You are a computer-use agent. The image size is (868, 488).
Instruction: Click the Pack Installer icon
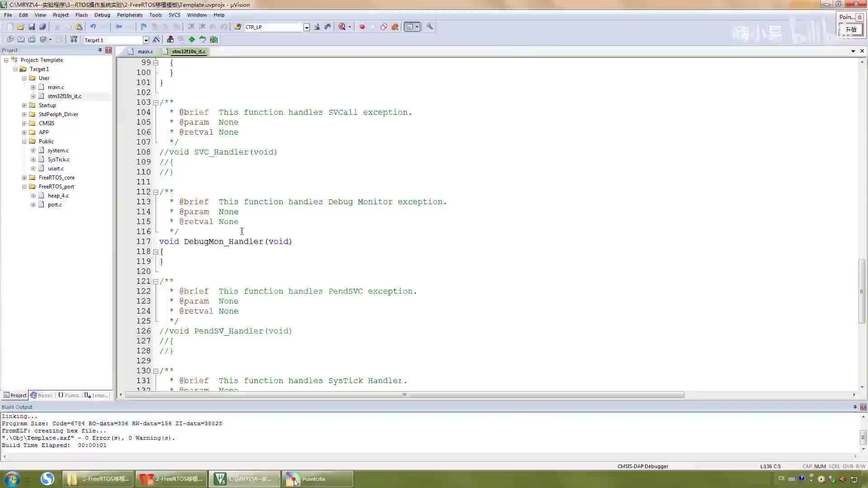(x=214, y=39)
